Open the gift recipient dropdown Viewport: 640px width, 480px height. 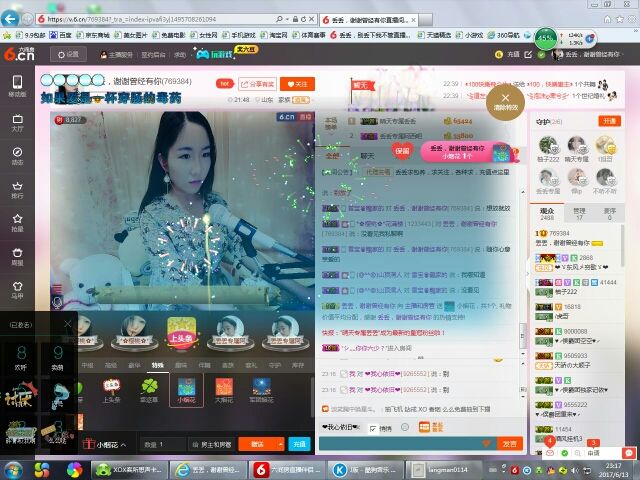pyautogui.click(x=211, y=444)
